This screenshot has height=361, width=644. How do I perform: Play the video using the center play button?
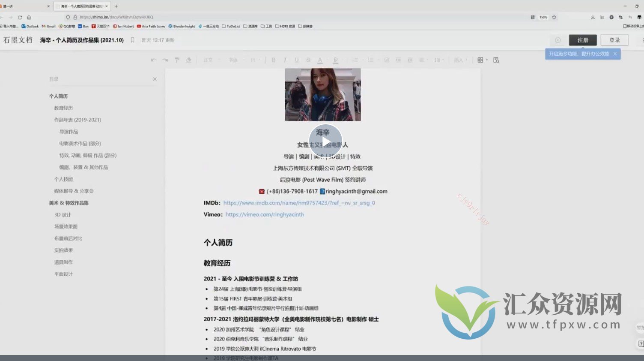[325, 141]
